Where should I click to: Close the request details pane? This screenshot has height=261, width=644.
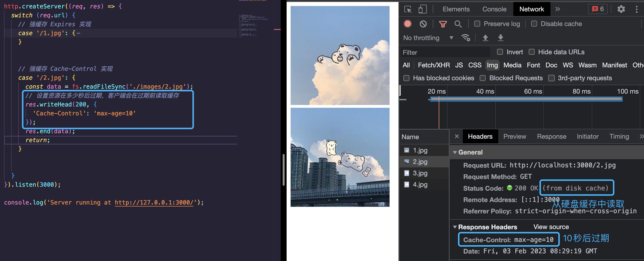click(457, 136)
